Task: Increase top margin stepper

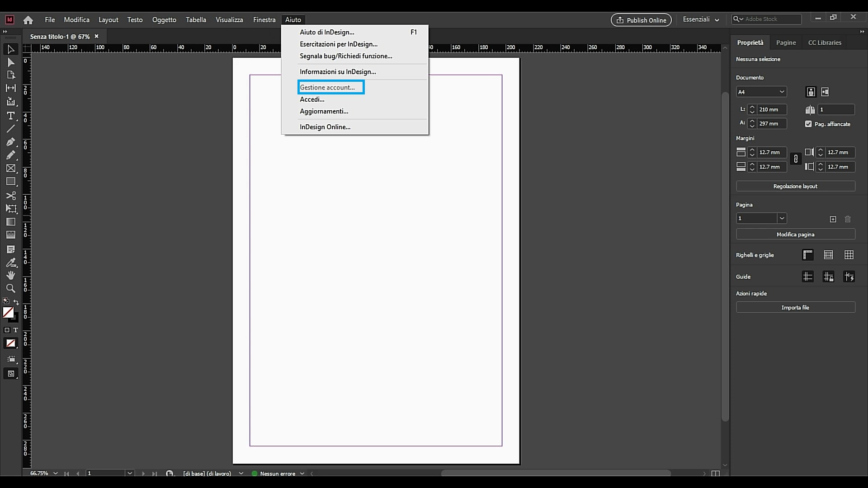Action: click(x=752, y=150)
